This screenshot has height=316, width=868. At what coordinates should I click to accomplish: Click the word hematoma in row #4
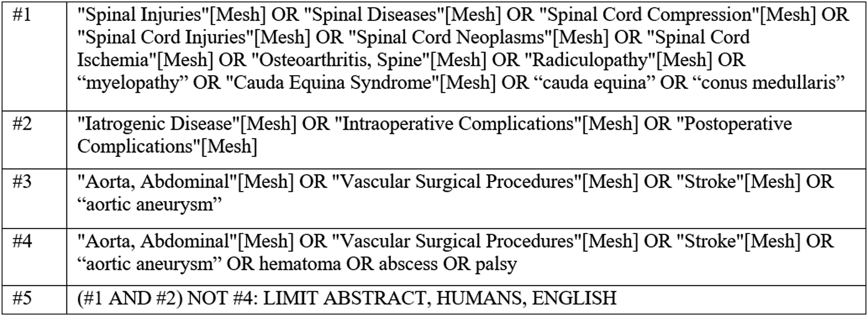coord(300,264)
